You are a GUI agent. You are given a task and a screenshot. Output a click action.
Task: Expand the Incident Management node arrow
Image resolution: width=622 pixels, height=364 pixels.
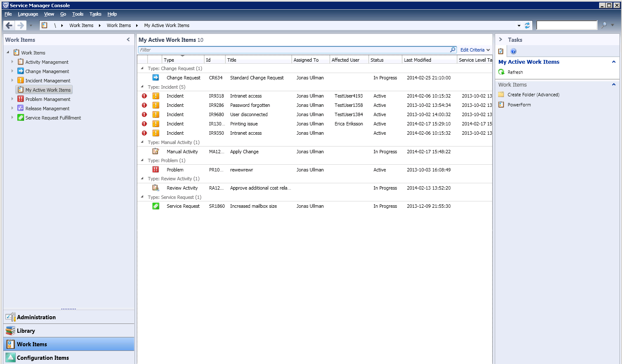(x=12, y=80)
